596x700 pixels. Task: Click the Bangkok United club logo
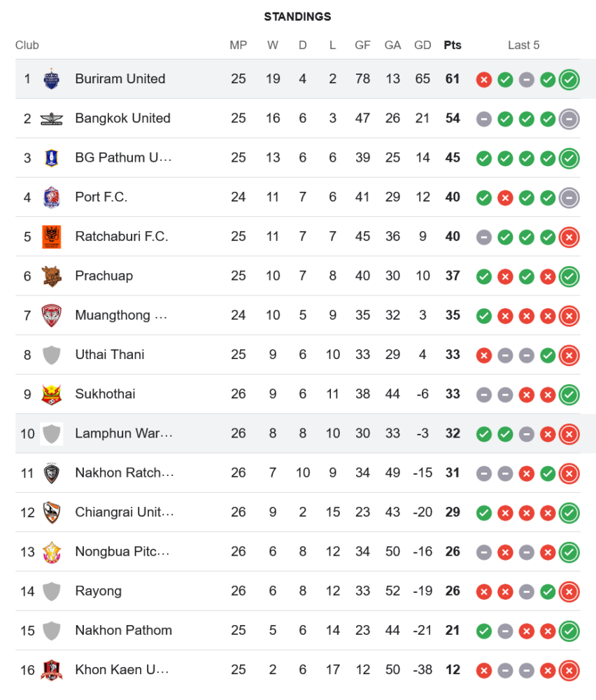[x=52, y=118]
